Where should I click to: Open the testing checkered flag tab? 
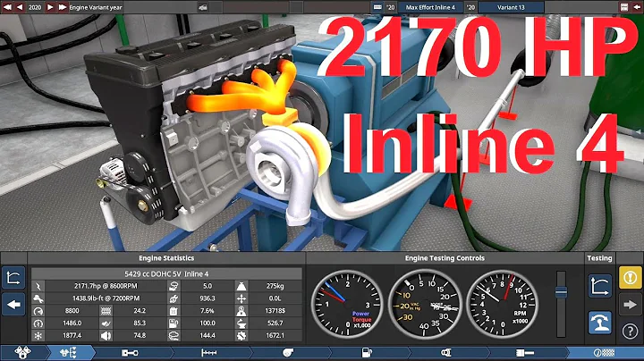tap(605, 353)
